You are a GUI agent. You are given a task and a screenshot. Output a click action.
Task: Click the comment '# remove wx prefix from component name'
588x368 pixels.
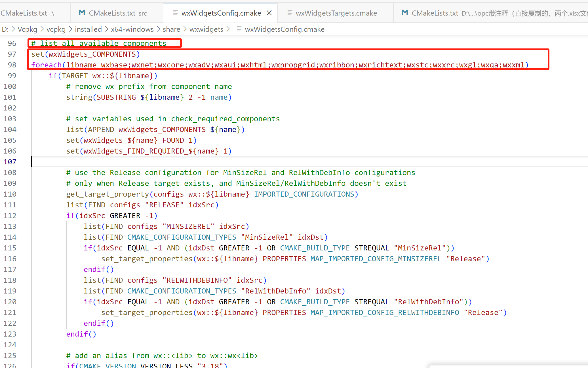coord(149,86)
